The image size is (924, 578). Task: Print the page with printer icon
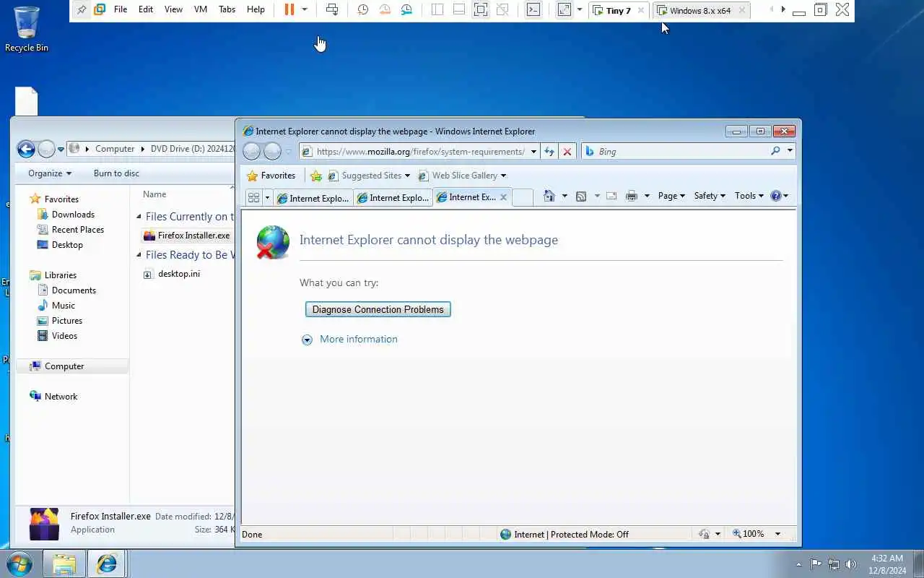pos(632,196)
